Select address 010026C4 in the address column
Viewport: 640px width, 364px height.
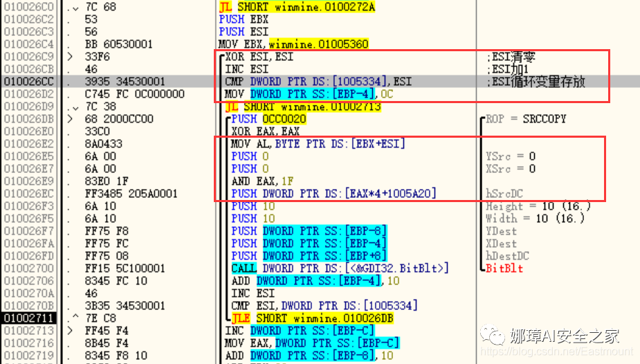(29, 44)
